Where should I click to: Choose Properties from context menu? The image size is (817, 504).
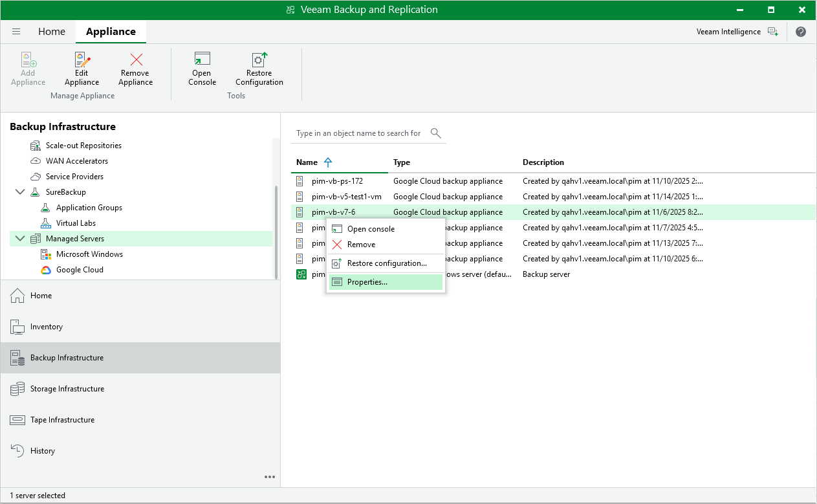coord(386,282)
